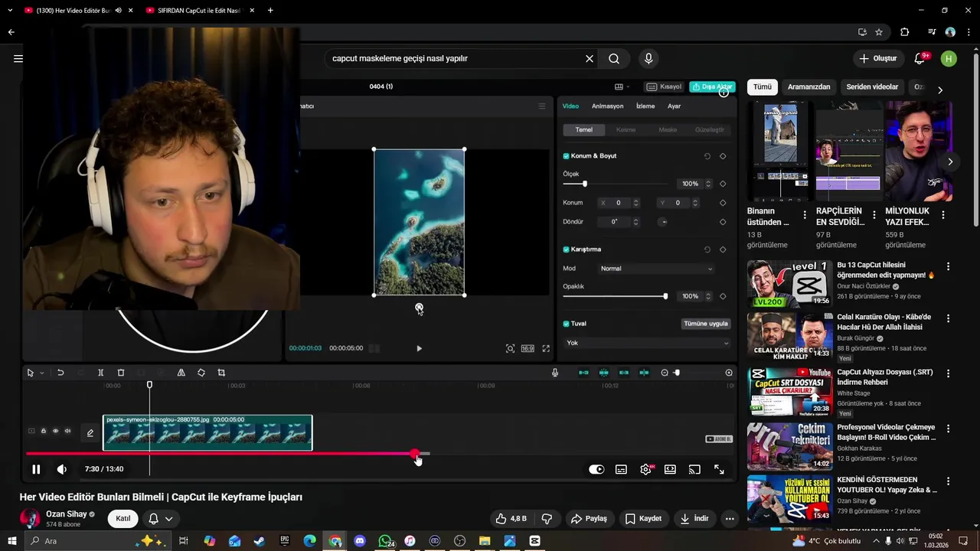Toggle YouTube autoplay switch
The width and height of the screenshot is (980, 551).
pyautogui.click(x=596, y=469)
